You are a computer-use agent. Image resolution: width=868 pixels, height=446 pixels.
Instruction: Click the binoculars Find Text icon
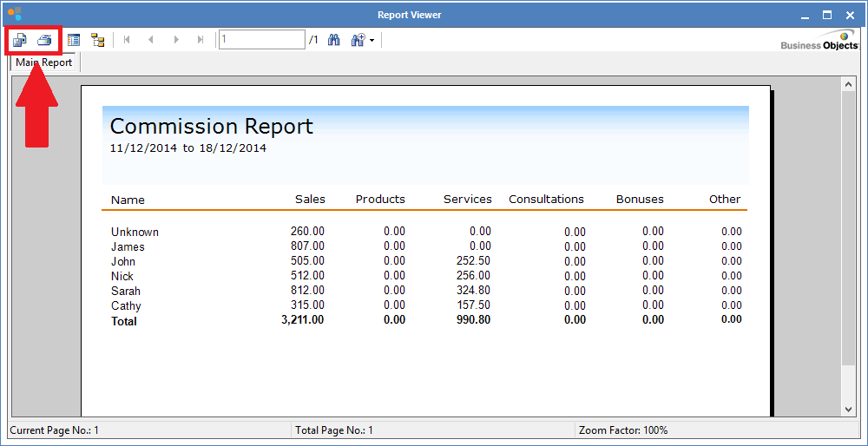(333, 40)
